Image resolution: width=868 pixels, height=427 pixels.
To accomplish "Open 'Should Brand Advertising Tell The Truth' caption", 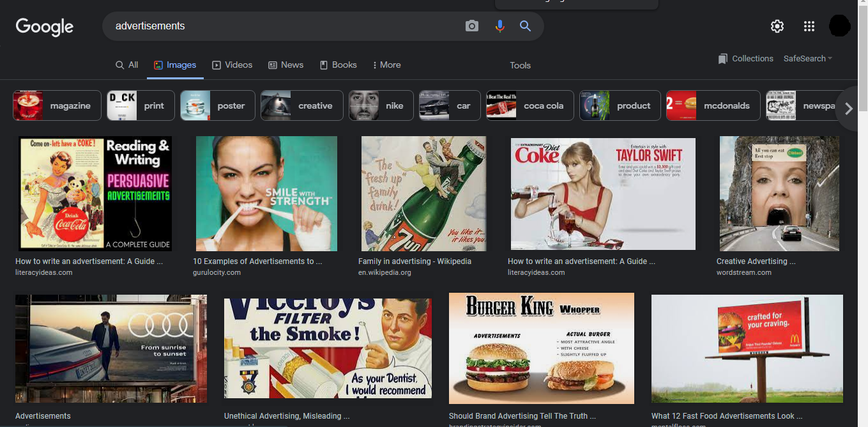I will 522,416.
